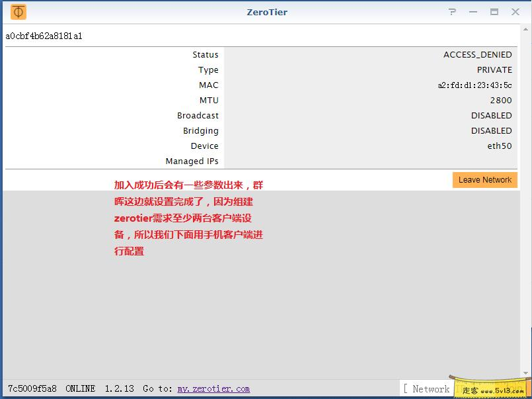Click the Bridging DISABLED value

pyautogui.click(x=491, y=131)
